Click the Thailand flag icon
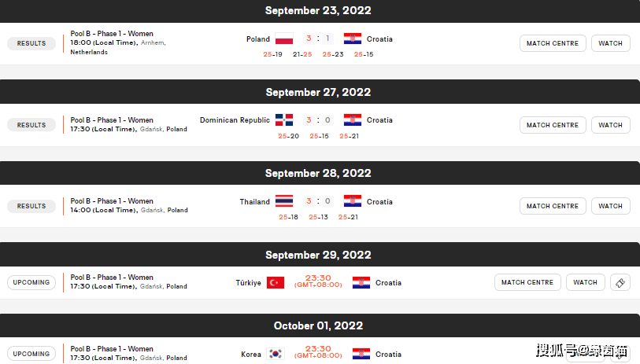The image size is (640, 364). (284, 201)
